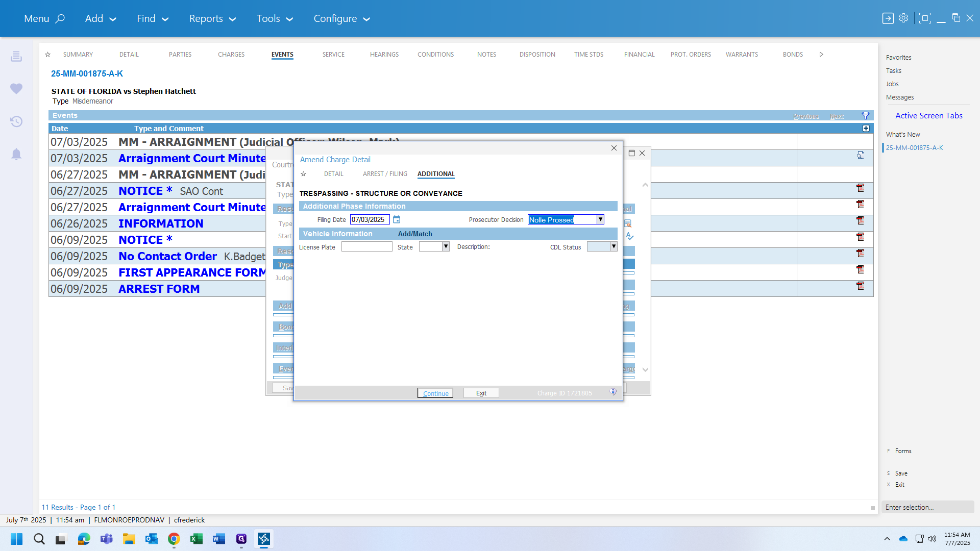Open Messages in the right panel
Viewport: 980px width, 551px height.
900,97
